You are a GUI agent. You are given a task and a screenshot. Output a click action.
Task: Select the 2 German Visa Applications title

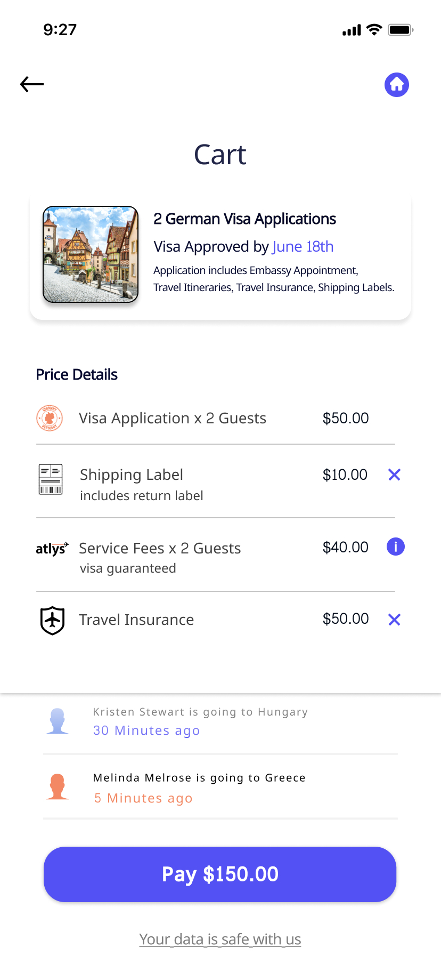click(x=244, y=219)
